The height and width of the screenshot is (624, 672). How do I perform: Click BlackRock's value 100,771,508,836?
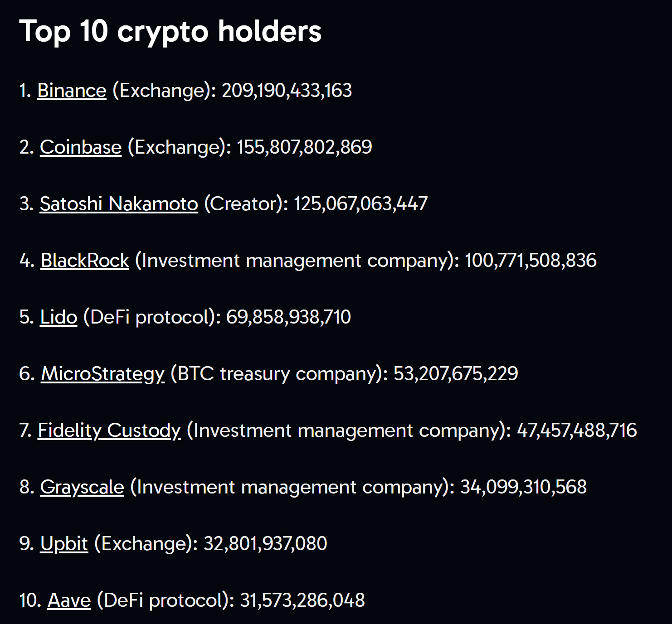[531, 261]
